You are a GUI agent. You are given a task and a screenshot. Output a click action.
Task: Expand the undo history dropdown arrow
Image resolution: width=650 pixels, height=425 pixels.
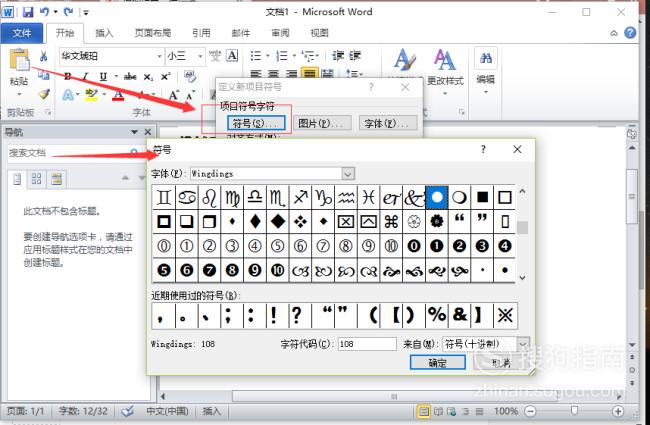(x=55, y=12)
